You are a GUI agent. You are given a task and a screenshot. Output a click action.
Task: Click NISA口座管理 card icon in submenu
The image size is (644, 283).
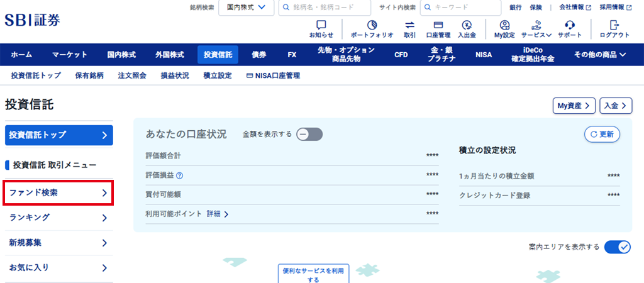(x=249, y=76)
